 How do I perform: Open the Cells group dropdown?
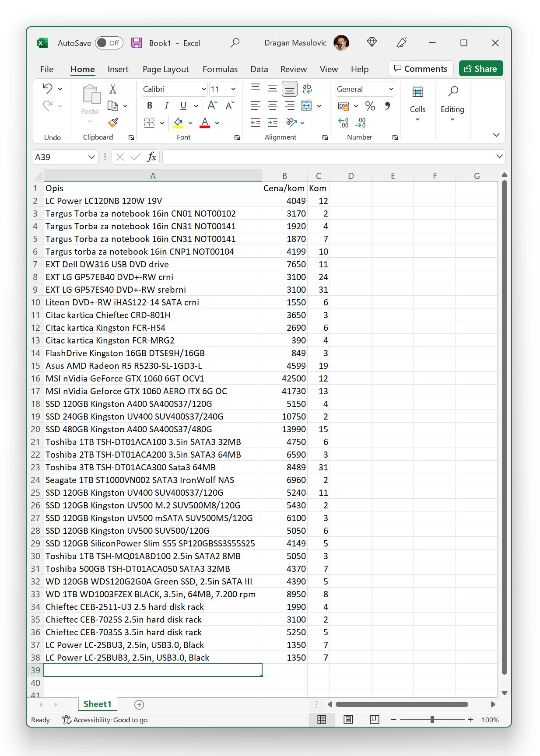tap(417, 104)
